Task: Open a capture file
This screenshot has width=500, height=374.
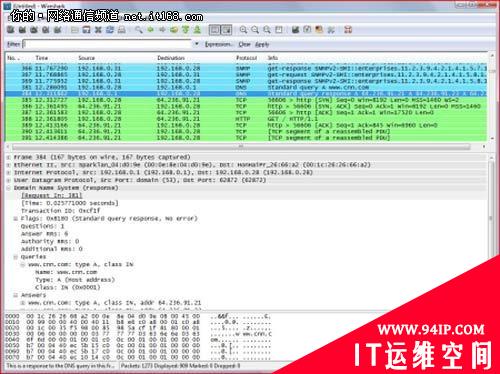Action: pyautogui.click(x=75, y=30)
